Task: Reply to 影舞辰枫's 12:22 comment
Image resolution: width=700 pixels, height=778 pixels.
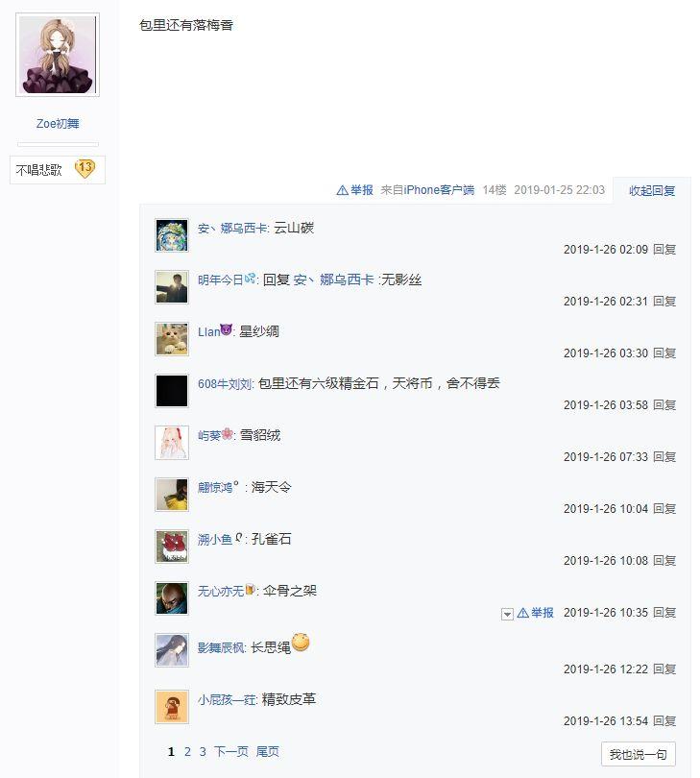Action: (x=664, y=669)
